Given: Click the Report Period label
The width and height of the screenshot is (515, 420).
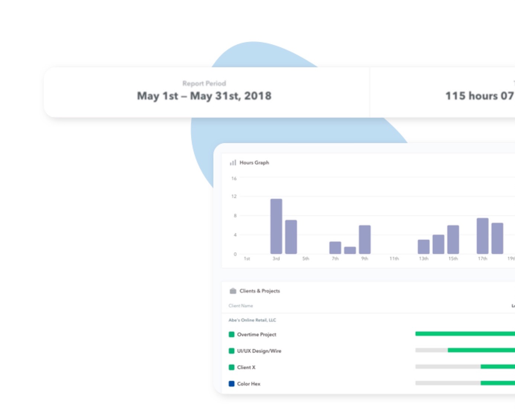Looking at the screenshot, I should tap(204, 84).
